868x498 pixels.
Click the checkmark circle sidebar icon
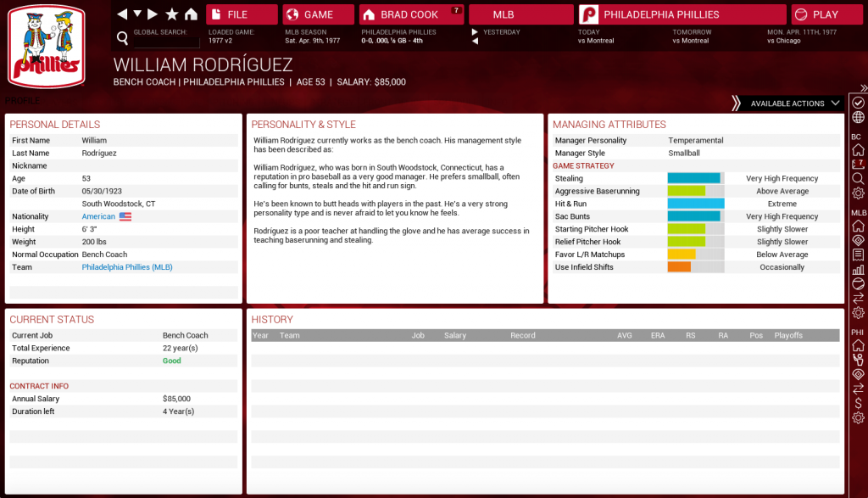coord(858,103)
